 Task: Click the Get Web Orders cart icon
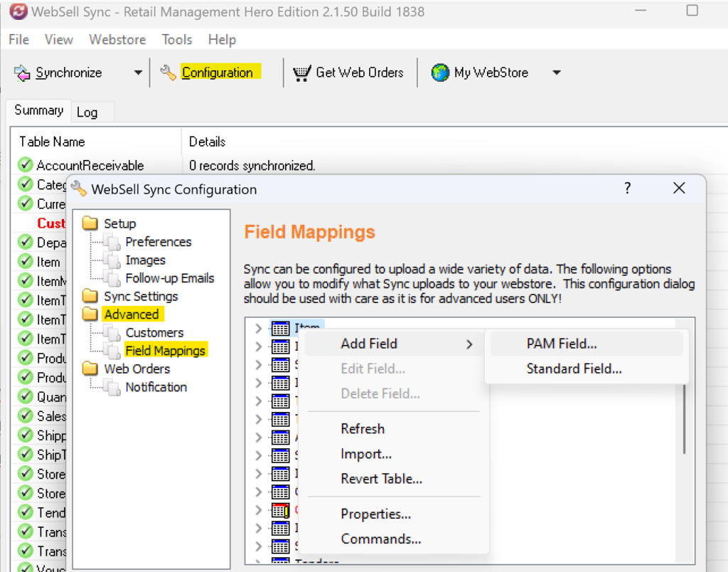click(301, 73)
